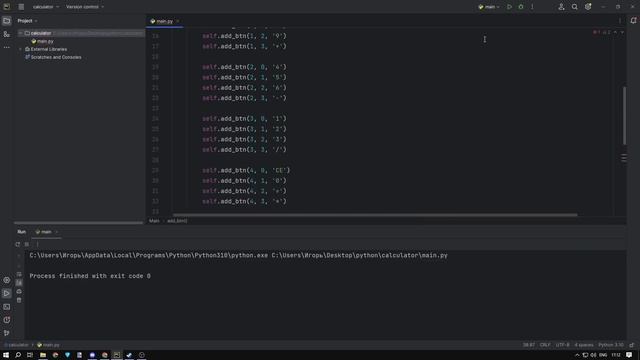
Task: Open the Terminal tool window icon
Action: pos(7,307)
